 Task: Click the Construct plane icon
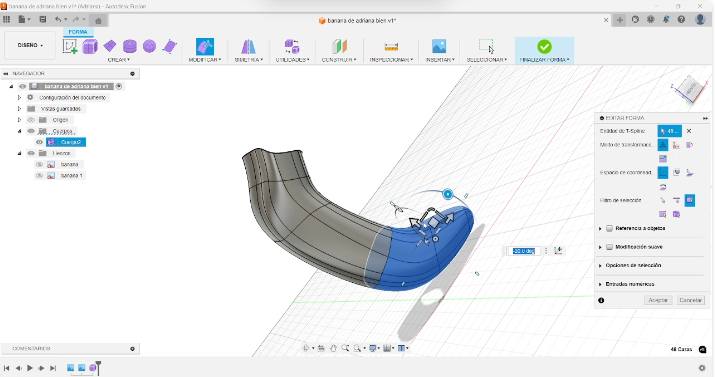339,46
